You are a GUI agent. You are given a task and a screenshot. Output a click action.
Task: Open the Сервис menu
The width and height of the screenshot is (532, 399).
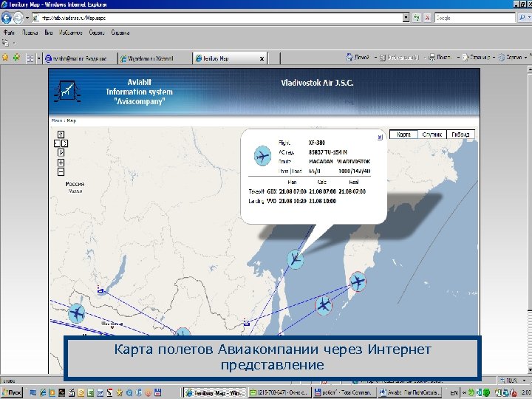click(x=97, y=33)
